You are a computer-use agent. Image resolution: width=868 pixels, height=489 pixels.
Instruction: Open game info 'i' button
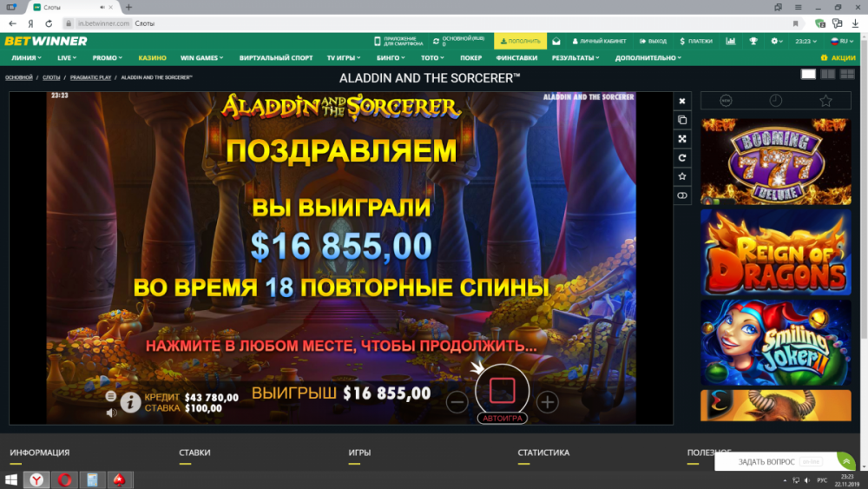[130, 402]
